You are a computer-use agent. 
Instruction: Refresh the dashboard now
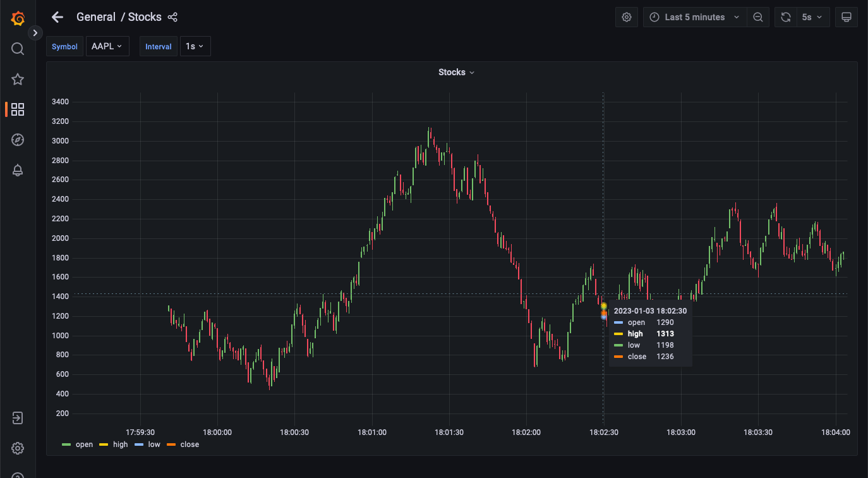(x=786, y=17)
